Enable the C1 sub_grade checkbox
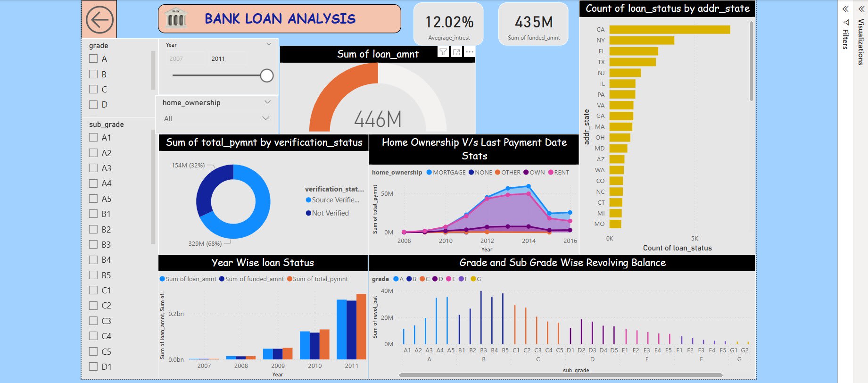This screenshot has height=383, width=868. point(93,291)
